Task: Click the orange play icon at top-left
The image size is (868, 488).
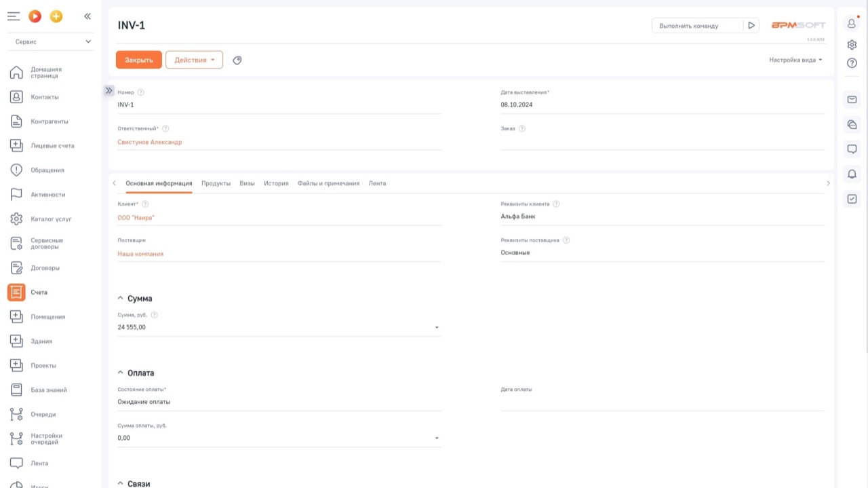Action: click(x=35, y=16)
